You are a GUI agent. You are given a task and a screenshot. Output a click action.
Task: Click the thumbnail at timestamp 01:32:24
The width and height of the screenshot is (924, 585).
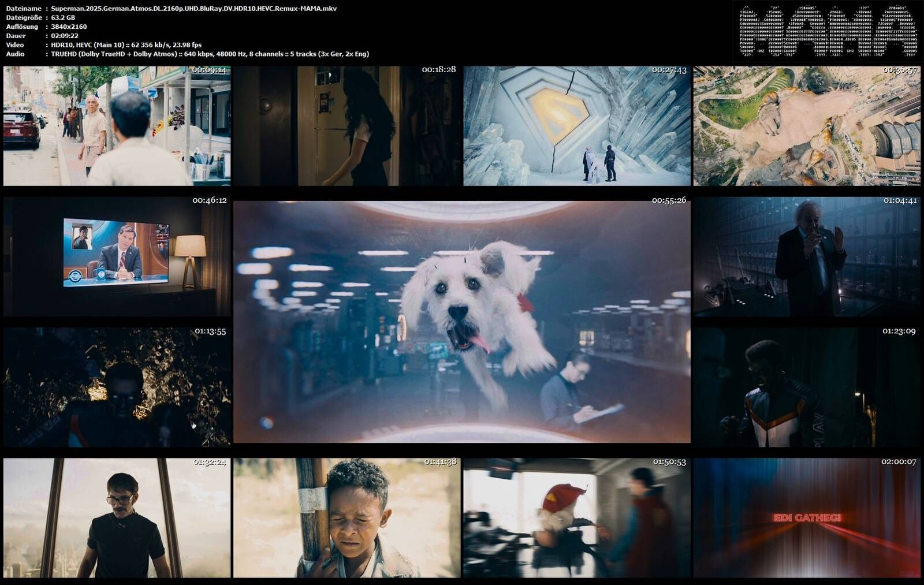[117, 518]
